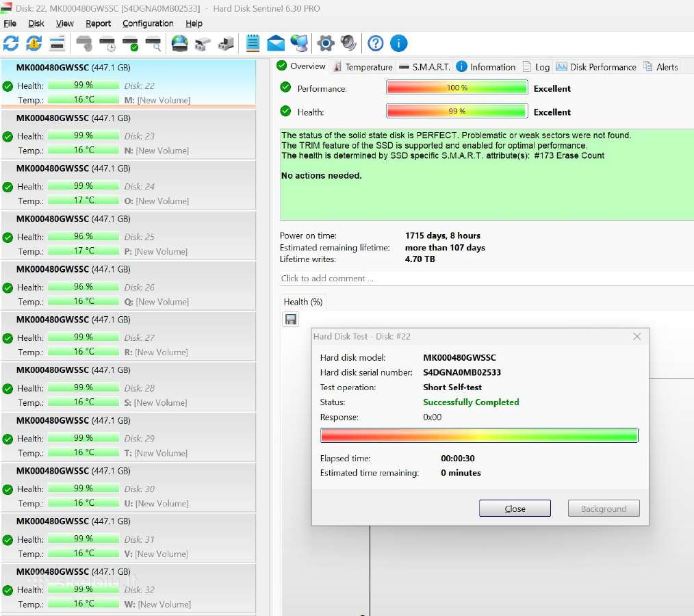Click Close button in Hard Disk Test dialog
Screen dimensions: 694x616
pyautogui.click(x=515, y=509)
